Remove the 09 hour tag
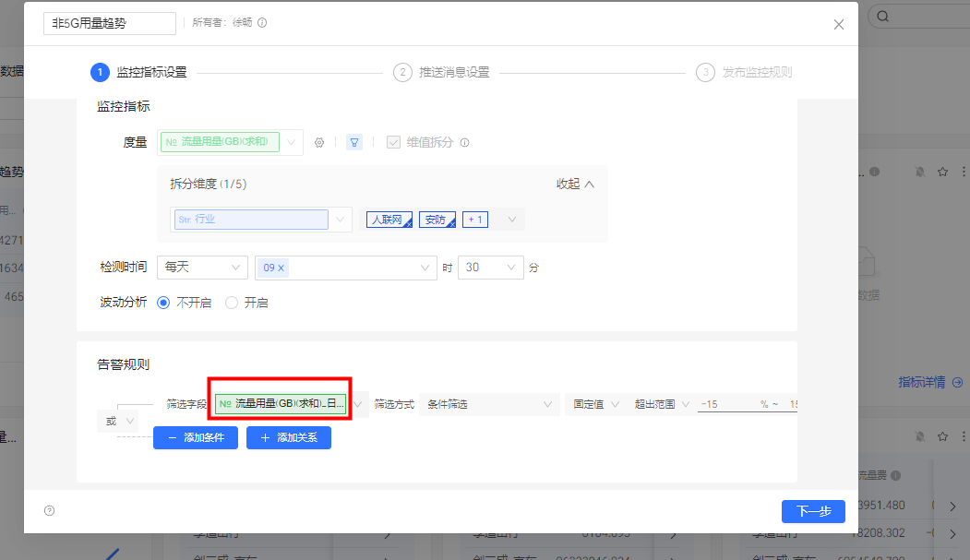Viewport: 970px width, 560px height. (x=282, y=268)
